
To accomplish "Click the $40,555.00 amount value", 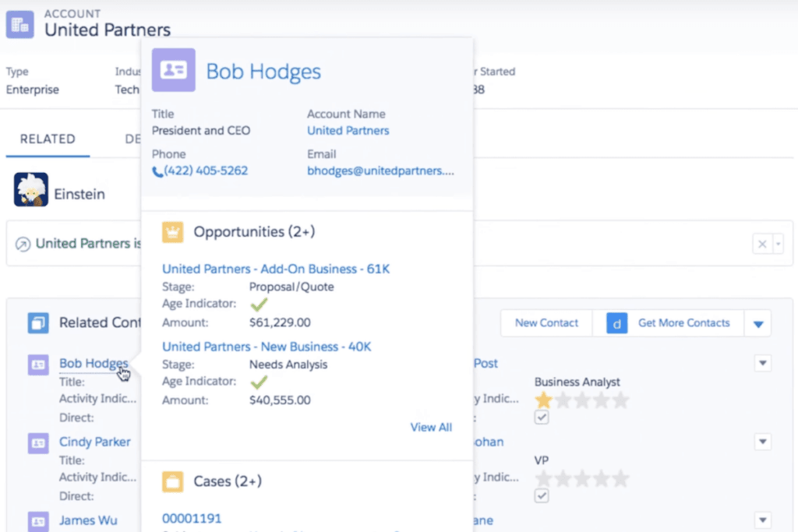I will [280, 400].
